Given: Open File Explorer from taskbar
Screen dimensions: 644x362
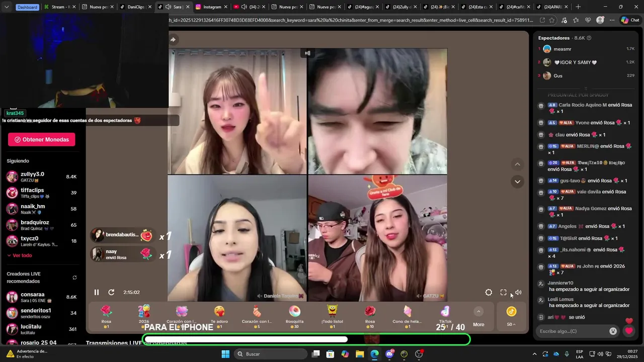Looking at the screenshot, I should click(360, 354).
